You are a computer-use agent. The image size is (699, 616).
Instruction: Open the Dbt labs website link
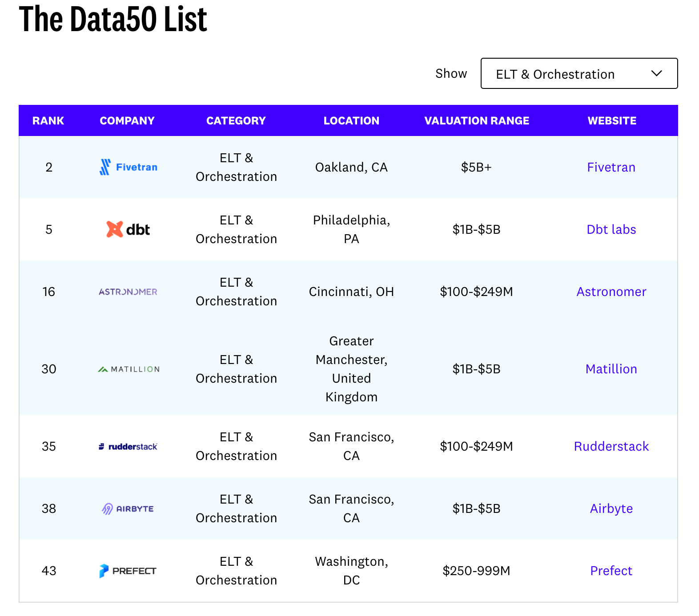[x=611, y=229]
